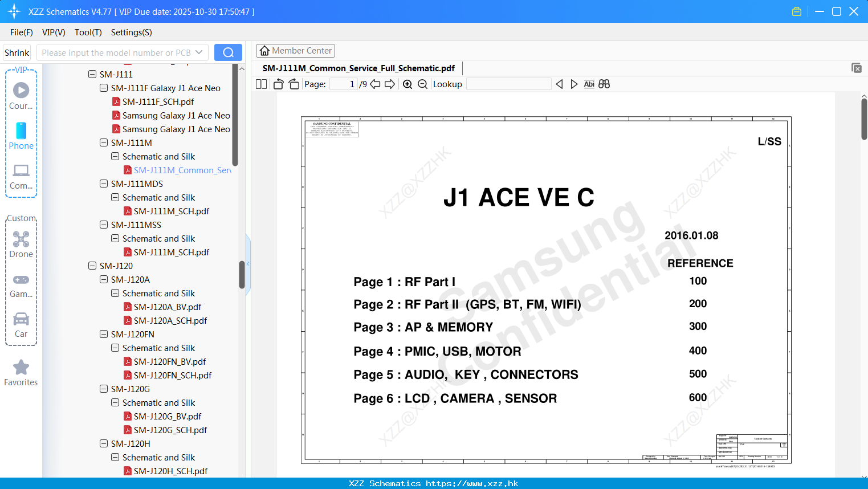Image resolution: width=868 pixels, height=489 pixels.
Task: Click the Shrink button
Action: coord(17,52)
